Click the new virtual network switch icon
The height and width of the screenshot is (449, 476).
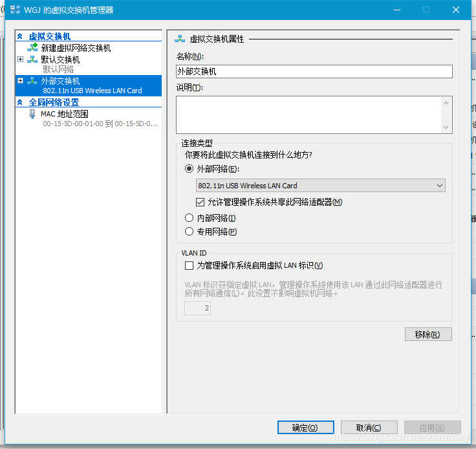tap(32, 48)
